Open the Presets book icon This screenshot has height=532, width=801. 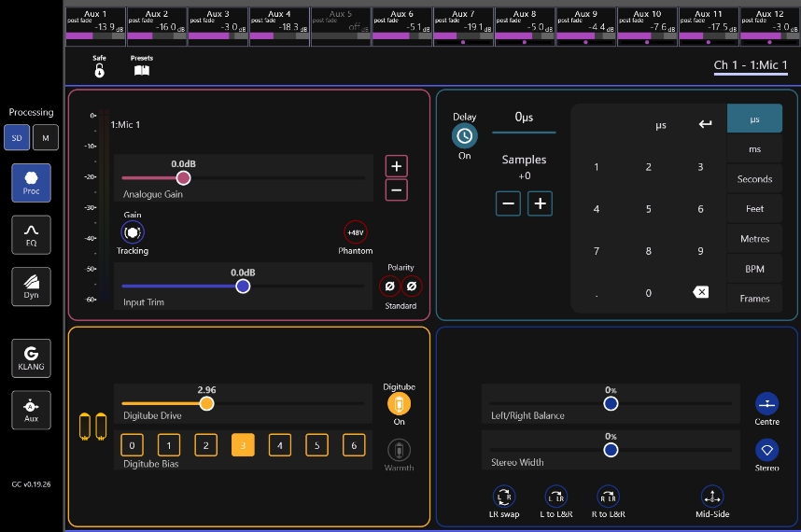pyautogui.click(x=142, y=70)
